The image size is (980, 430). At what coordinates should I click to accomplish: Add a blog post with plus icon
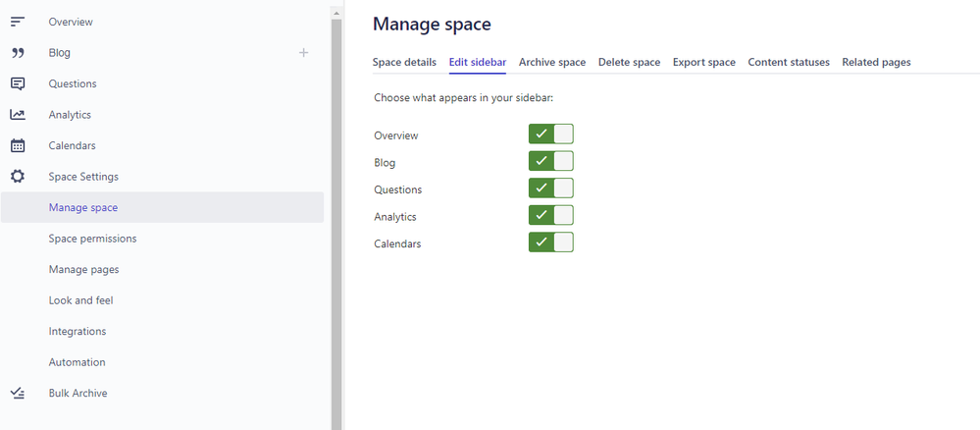click(x=303, y=53)
